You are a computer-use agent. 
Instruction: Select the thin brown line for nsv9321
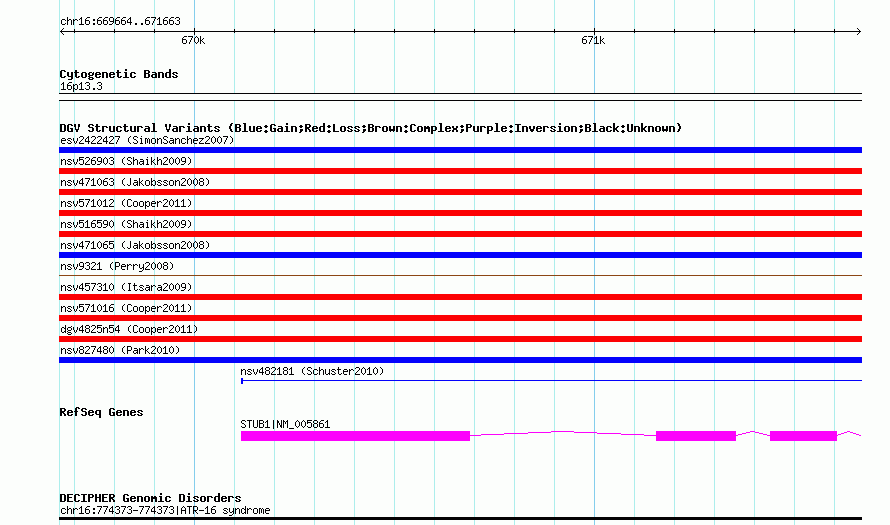pos(460,276)
